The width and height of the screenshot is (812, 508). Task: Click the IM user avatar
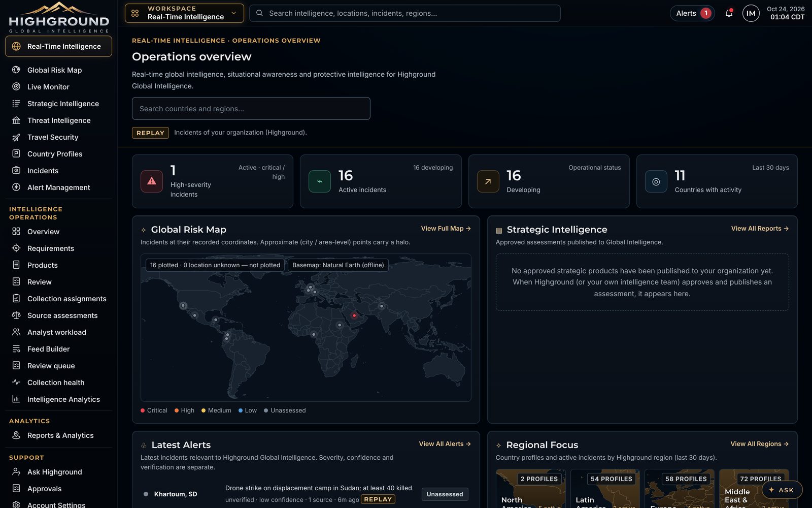(751, 13)
